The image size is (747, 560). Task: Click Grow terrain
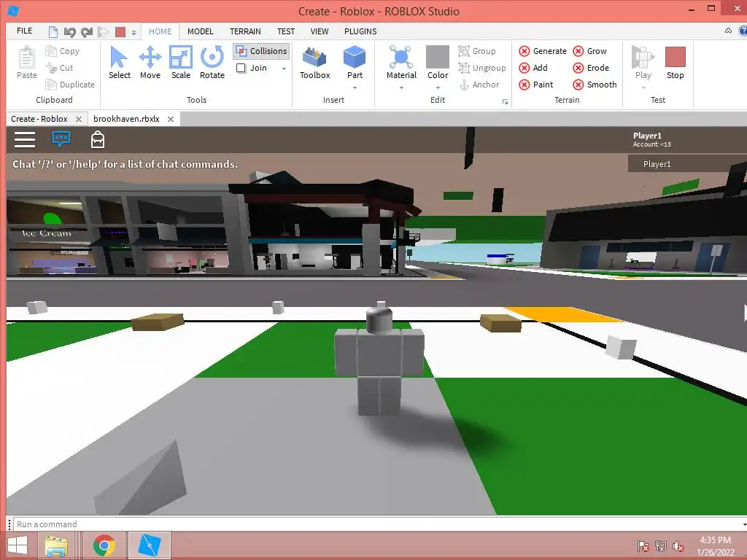click(x=589, y=51)
